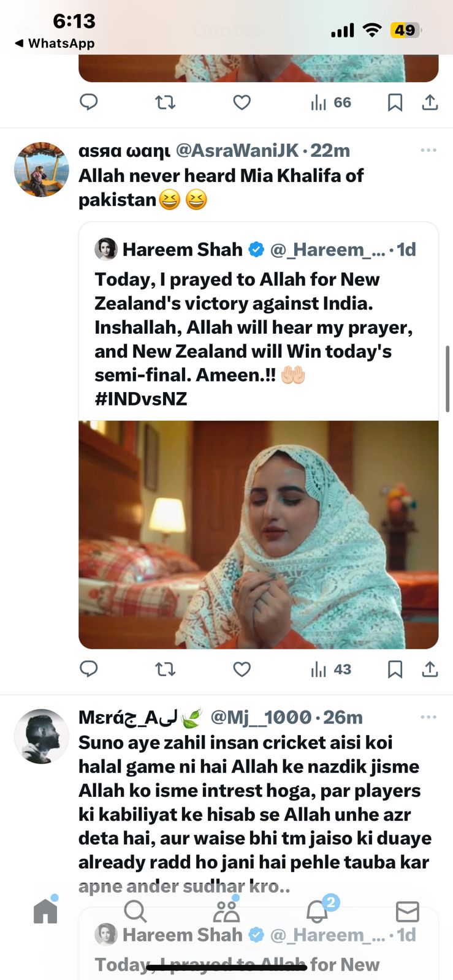
Task: Like the top tweet with 66 views
Action: click(x=242, y=102)
